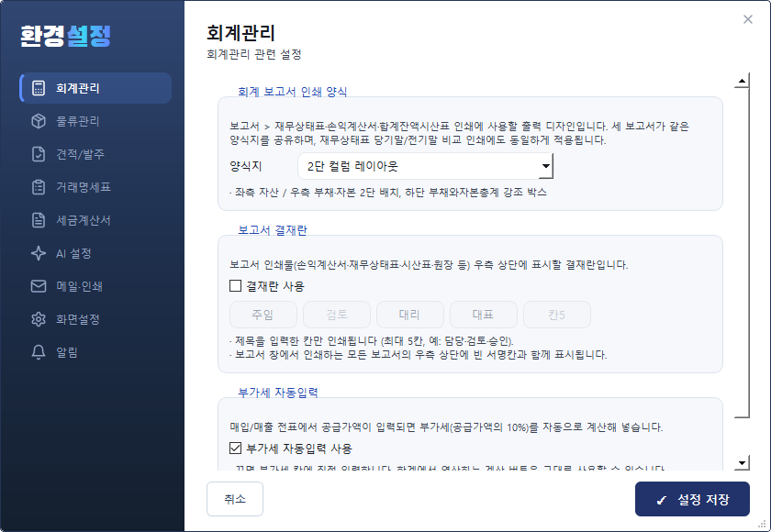Close the settings dialog with X
The image size is (771, 532).
coord(748,19)
